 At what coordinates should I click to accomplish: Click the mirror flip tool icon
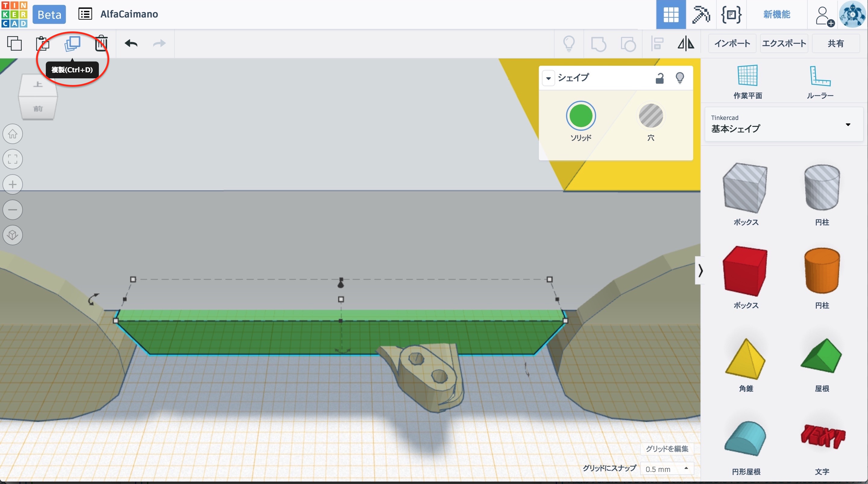(x=686, y=43)
